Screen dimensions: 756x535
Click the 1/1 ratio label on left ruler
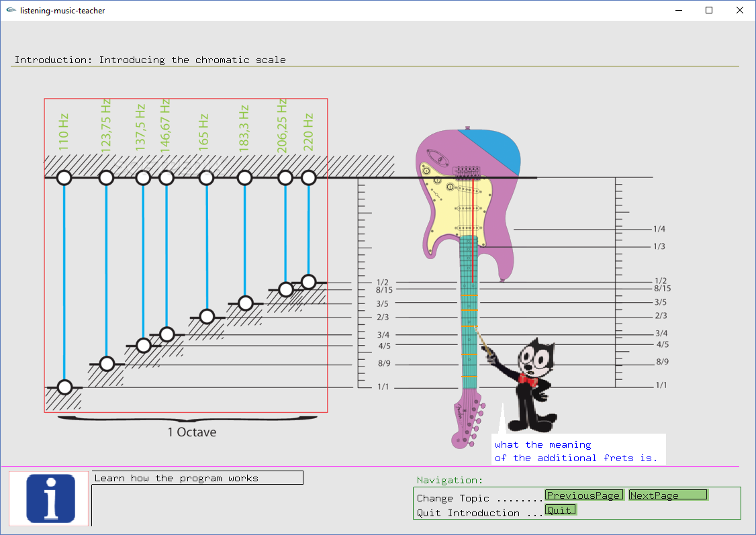383,387
